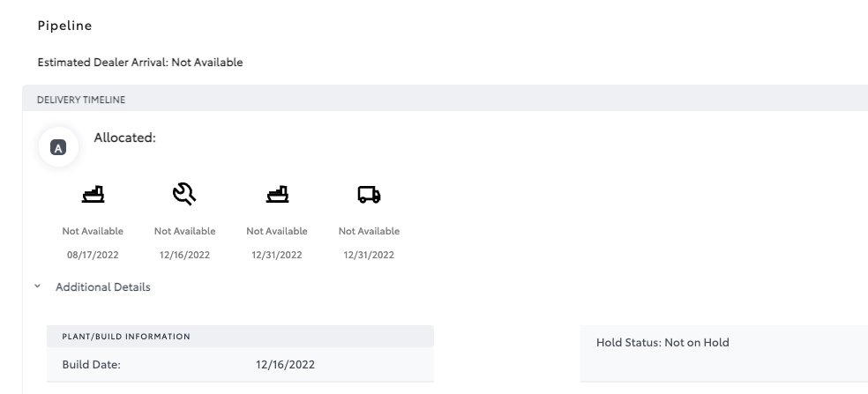Click Not Available under the wrench icon
This screenshot has width=868, height=394.
184,231
